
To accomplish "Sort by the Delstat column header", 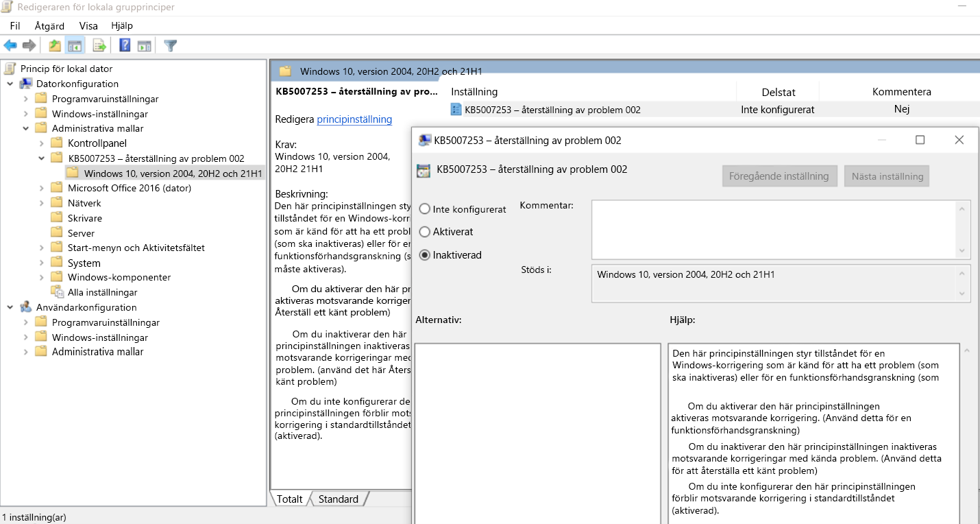I will pyautogui.click(x=779, y=92).
